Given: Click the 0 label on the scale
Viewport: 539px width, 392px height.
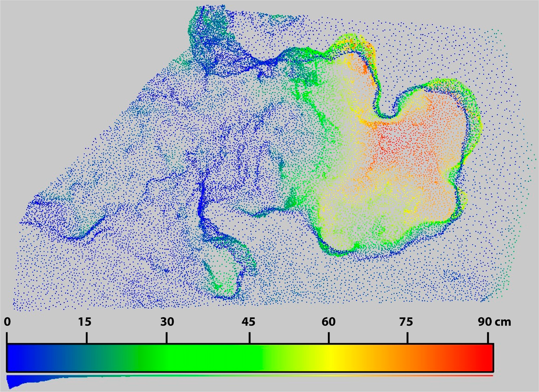Looking at the screenshot, I should coord(7,321).
